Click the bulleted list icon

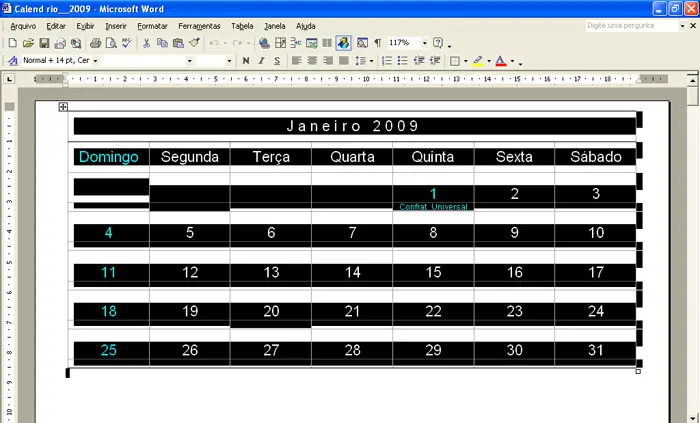click(x=402, y=61)
